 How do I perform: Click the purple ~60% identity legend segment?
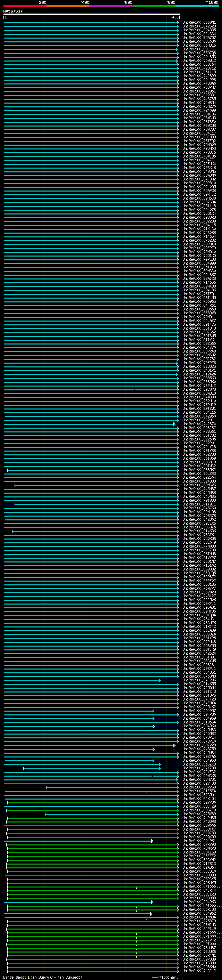(x=111, y=6)
